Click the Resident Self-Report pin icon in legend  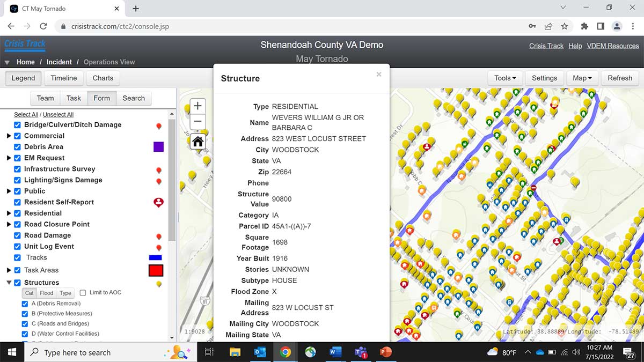(158, 202)
